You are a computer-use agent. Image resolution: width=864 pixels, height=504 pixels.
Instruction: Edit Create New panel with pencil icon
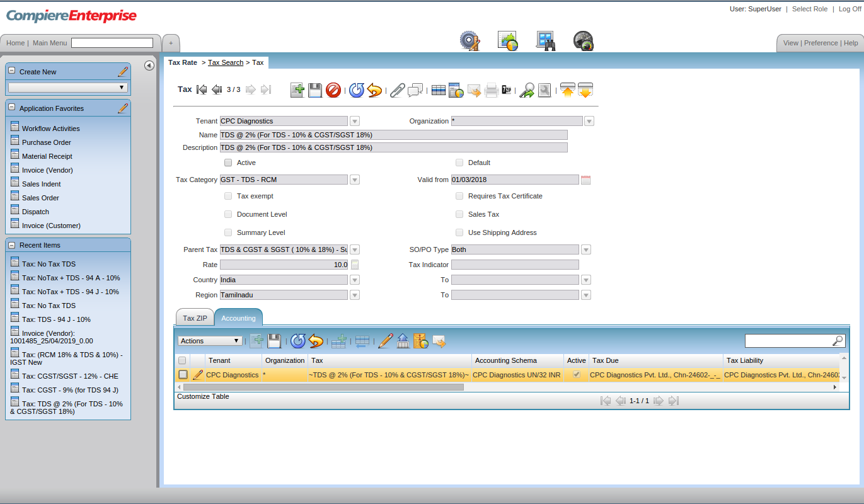tap(123, 72)
